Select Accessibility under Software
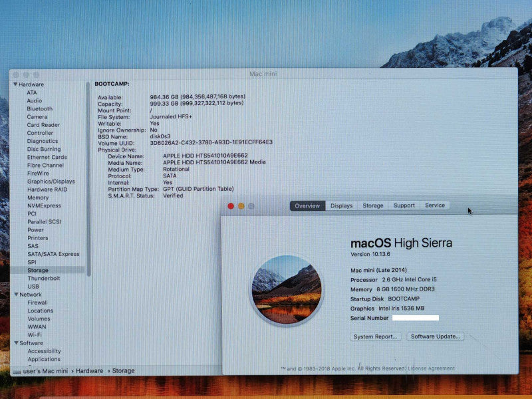Viewport: 532px width, 399px height. [44, 351]
